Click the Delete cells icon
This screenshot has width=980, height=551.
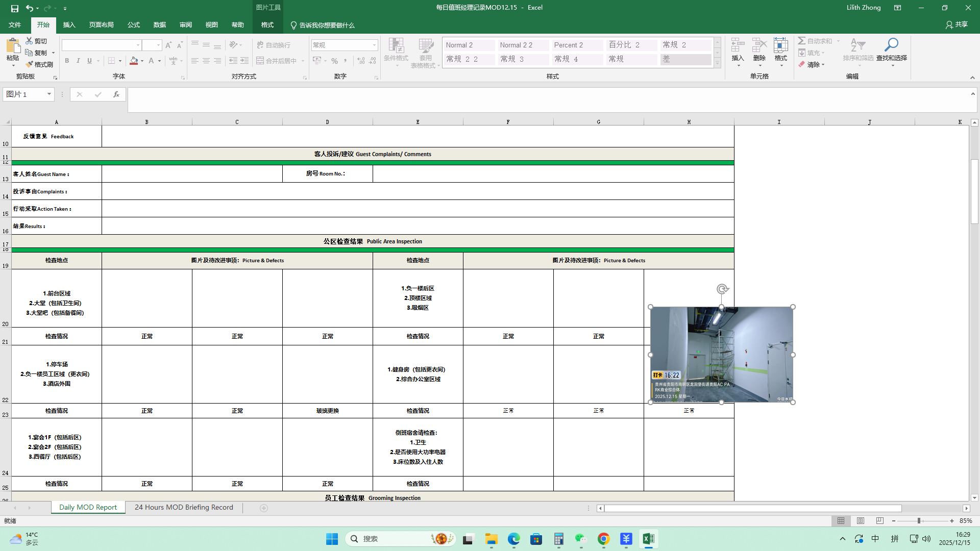[x=759, y=45]
